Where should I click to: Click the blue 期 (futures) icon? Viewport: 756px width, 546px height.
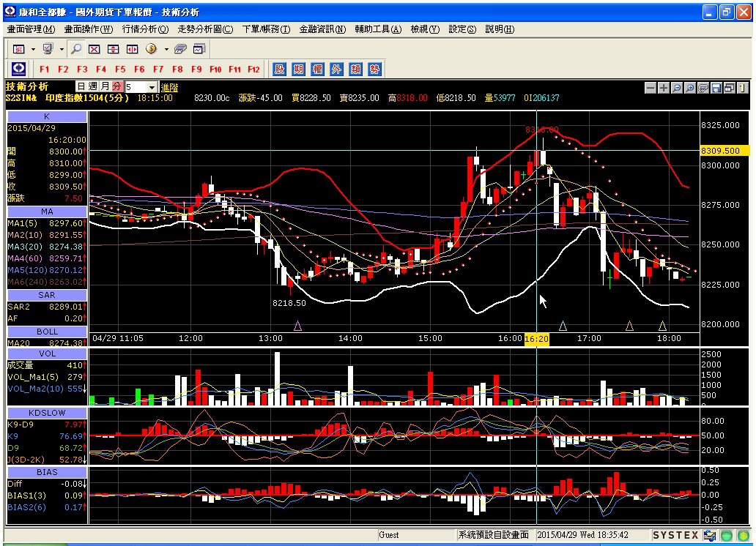click(298, 69)
